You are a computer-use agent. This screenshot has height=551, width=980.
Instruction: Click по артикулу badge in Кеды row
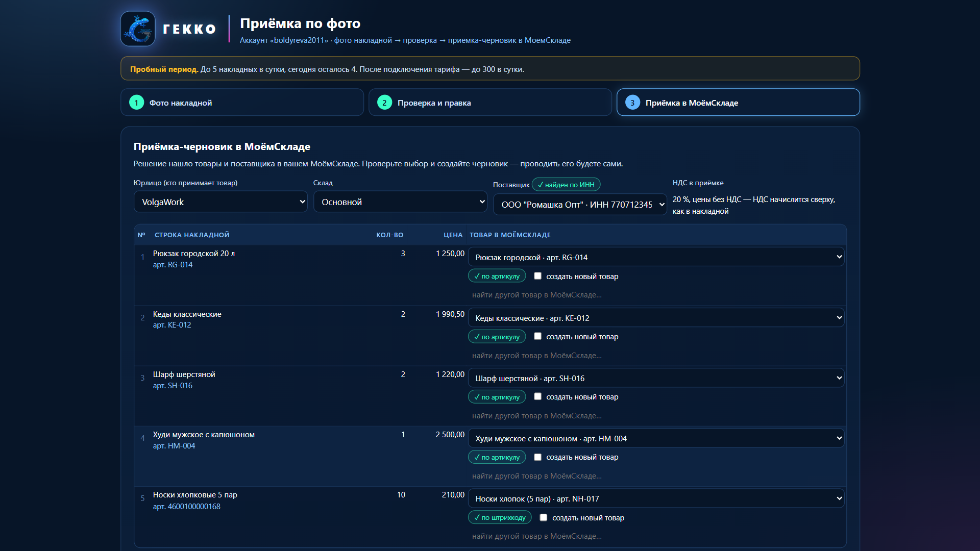pos(497,337)
